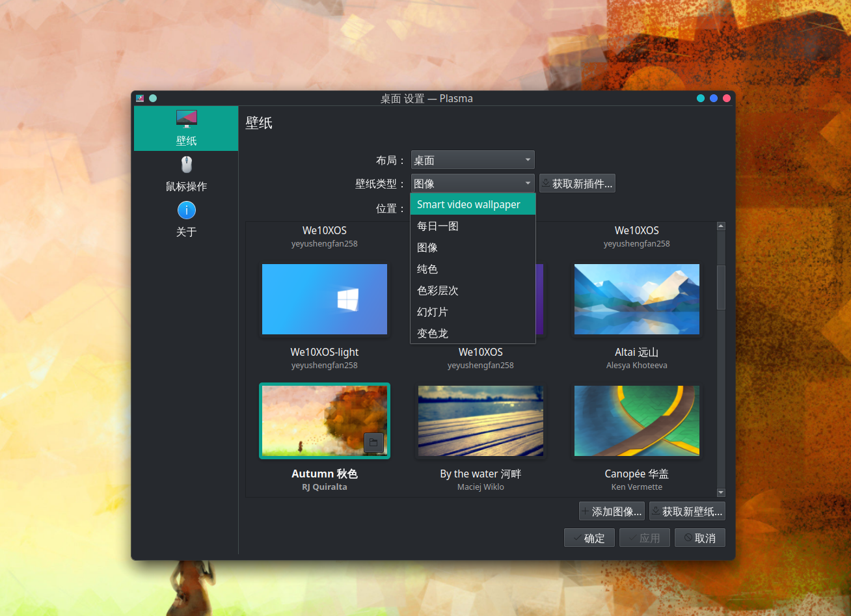851x616 pixels.
Task: Collapse the 壁纸类型 combo box
Action: 472,184
